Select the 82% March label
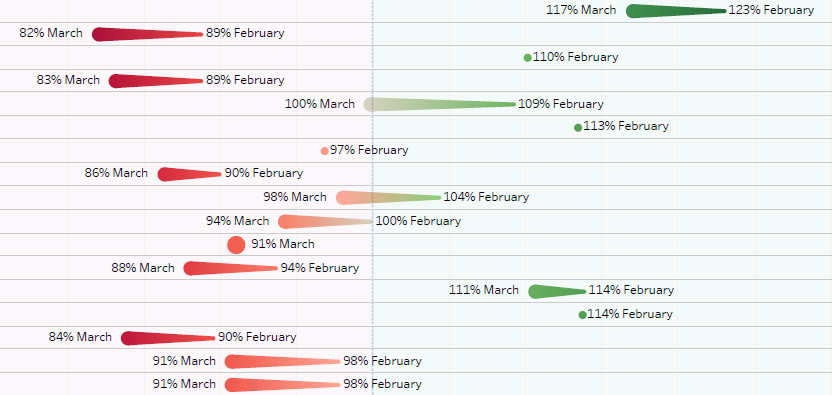Screen dimensions: 832x395 tap(51, 33)
